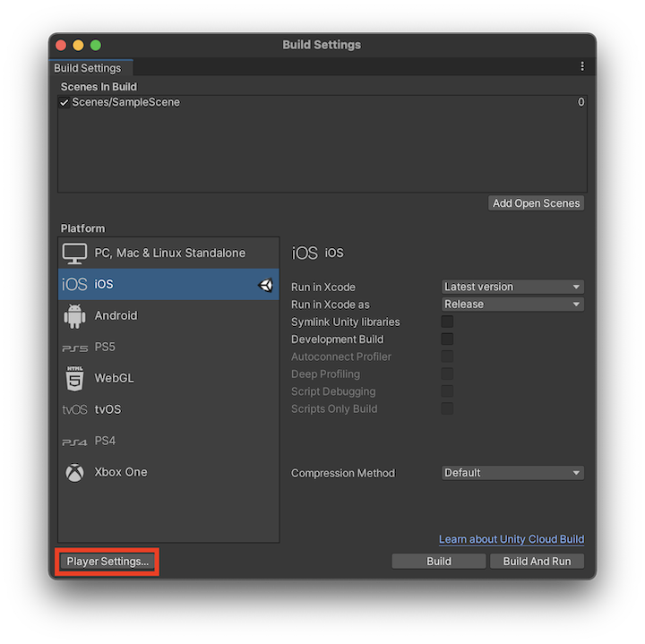Image resolution: width=645 pixels, height=644 pixels.
Task: Minimize window with the yellow button
Action: (78, 46)
